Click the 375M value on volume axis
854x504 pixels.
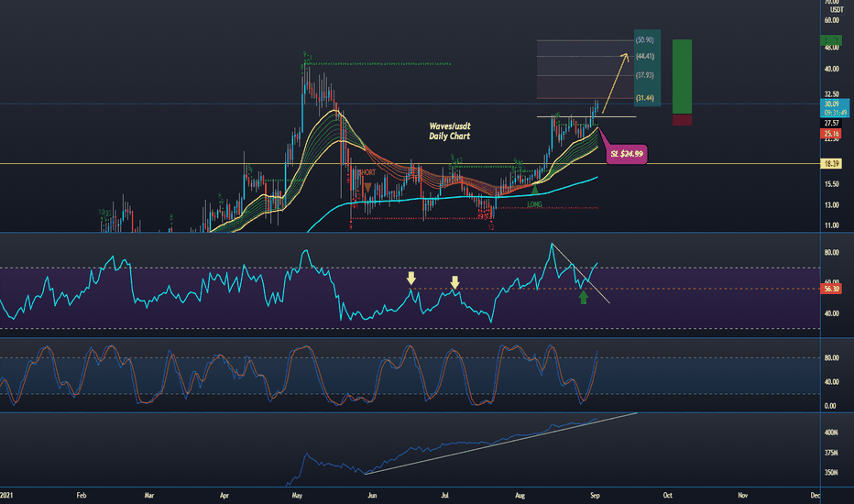(x=831, y=453)
